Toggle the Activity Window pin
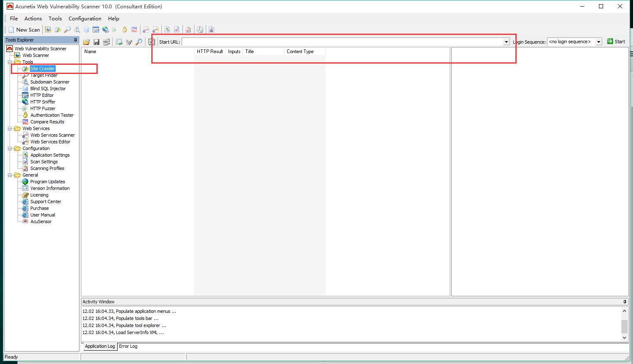This screenshot has height=364, width=633. pyautogui.click(x=625, y=302)
